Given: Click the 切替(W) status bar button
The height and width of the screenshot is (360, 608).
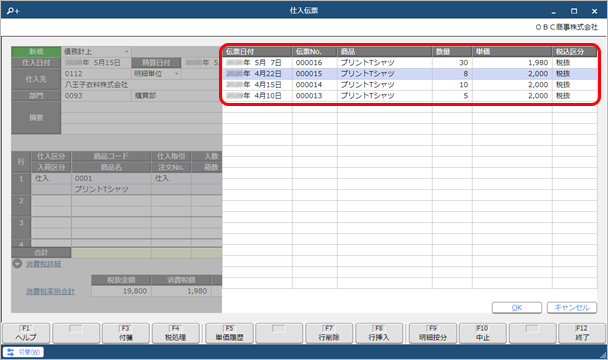Looking at the screenshot, I should [23, 352].
